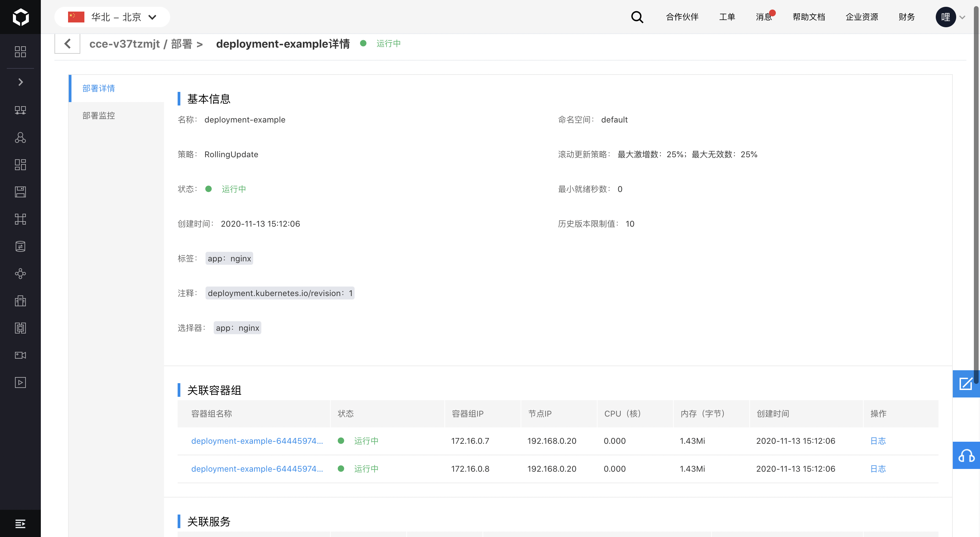Viewport: 980px width, 537px height.
Task: Open 工单 in top navigation
Action: click(727, 17)
